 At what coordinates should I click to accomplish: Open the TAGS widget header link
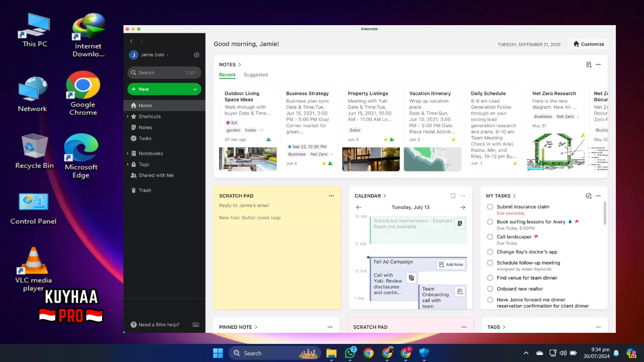[497, 327]
